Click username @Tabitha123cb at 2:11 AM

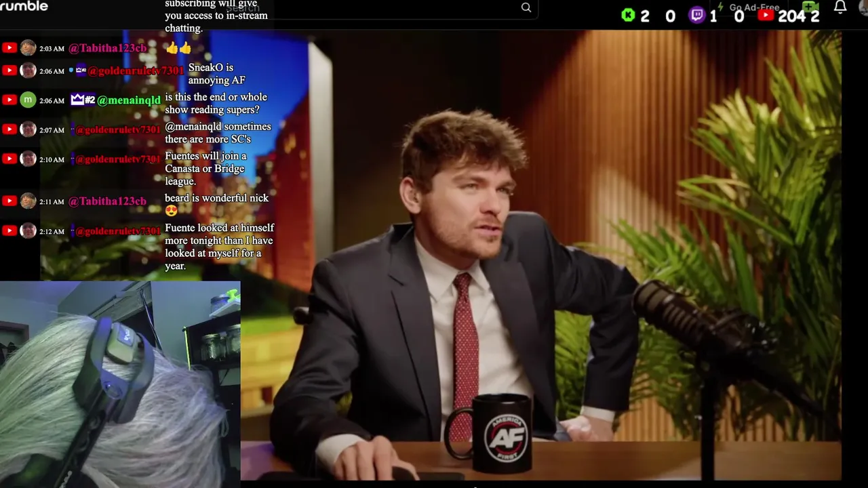[107, 201]
